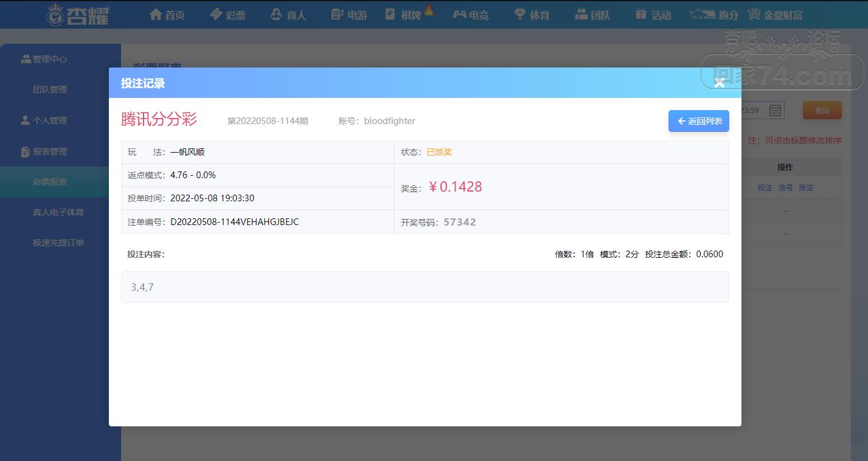Viewport: 868px width, 461px height.
Task: Select 真人电子体育 in sidebar
Action: [x=58, y=212]
